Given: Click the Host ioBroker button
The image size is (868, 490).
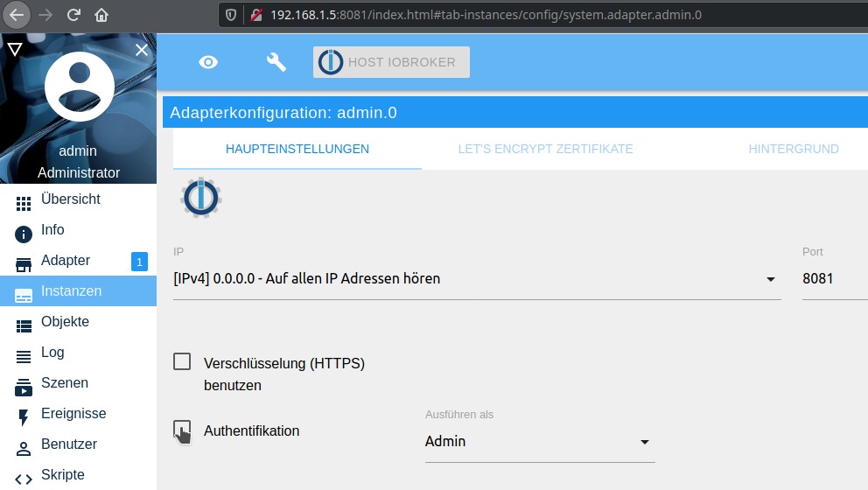Looking at the screenshot, I should pyautogui.click(x=391, y=62).
